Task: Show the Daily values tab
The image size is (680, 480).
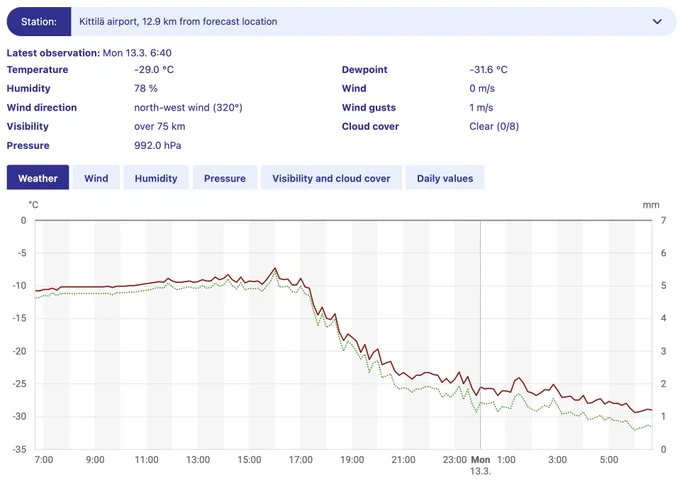Action: point(445,178)
